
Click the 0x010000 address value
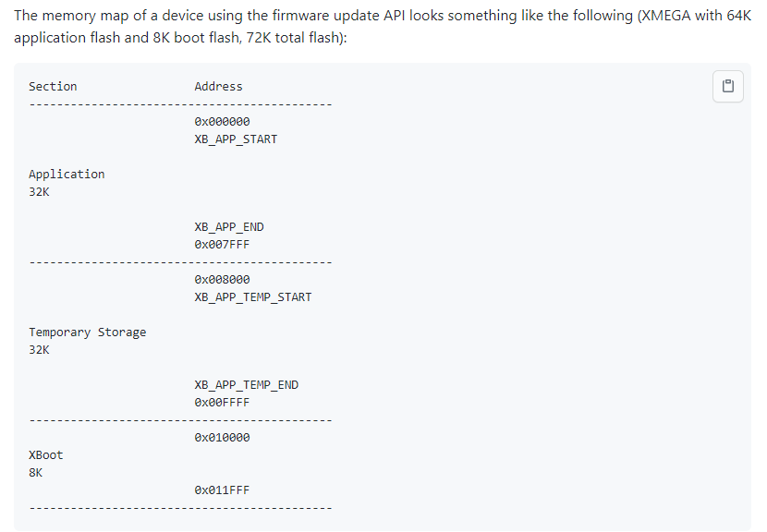222,438
